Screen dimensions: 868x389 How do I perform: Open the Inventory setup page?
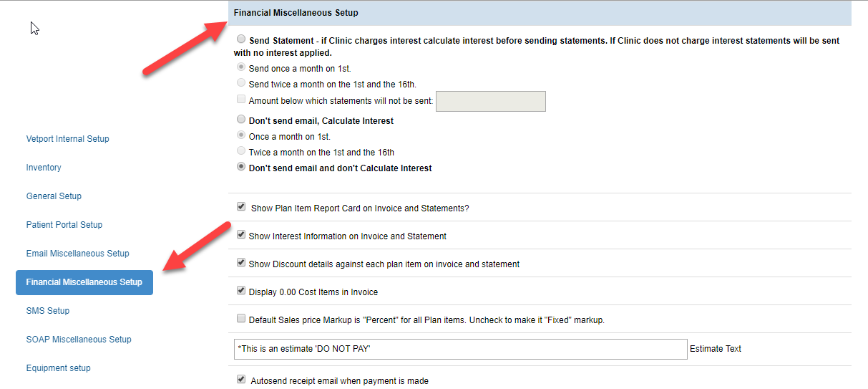44,168
